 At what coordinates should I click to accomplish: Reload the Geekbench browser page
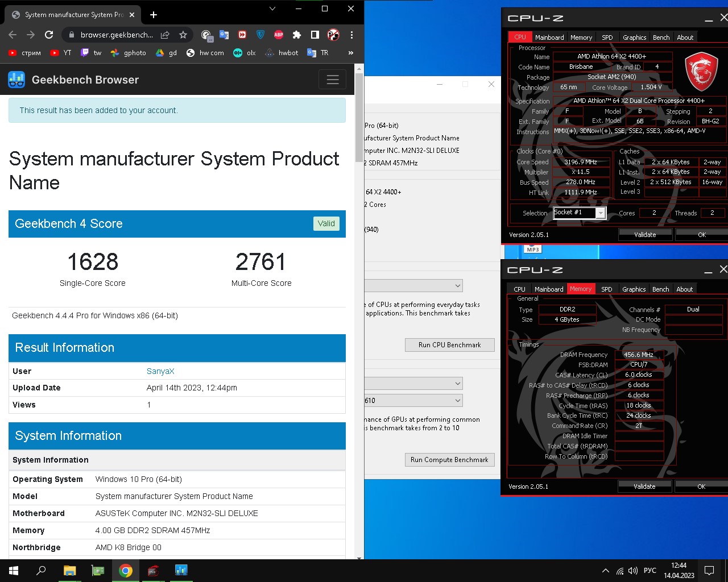pos(49,35)
